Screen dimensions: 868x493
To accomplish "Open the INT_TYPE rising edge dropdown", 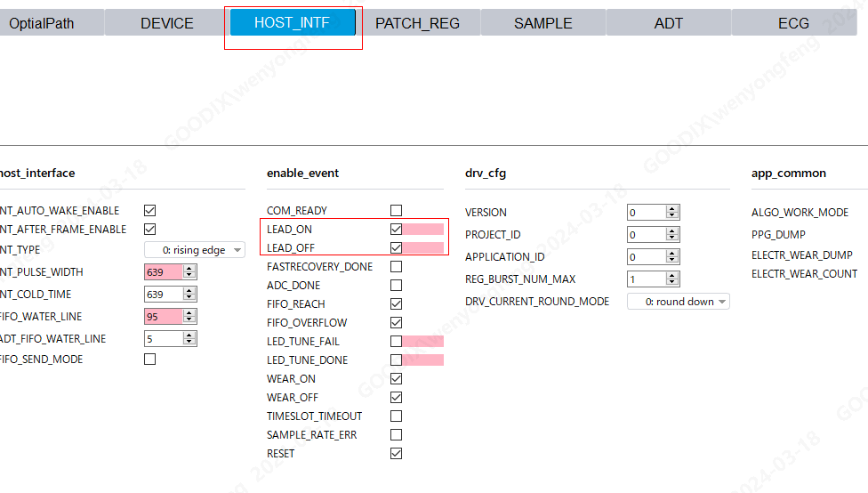I will (x=194, y=250).
